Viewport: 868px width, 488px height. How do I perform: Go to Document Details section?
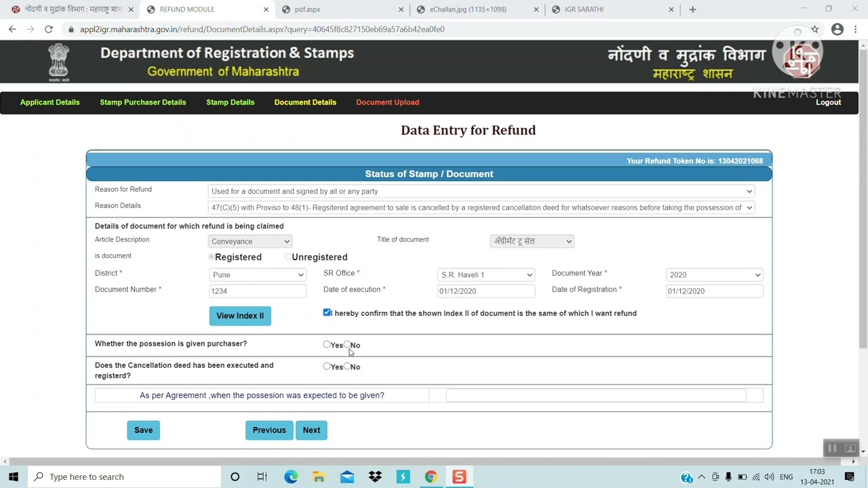click(x=305, y=102)
